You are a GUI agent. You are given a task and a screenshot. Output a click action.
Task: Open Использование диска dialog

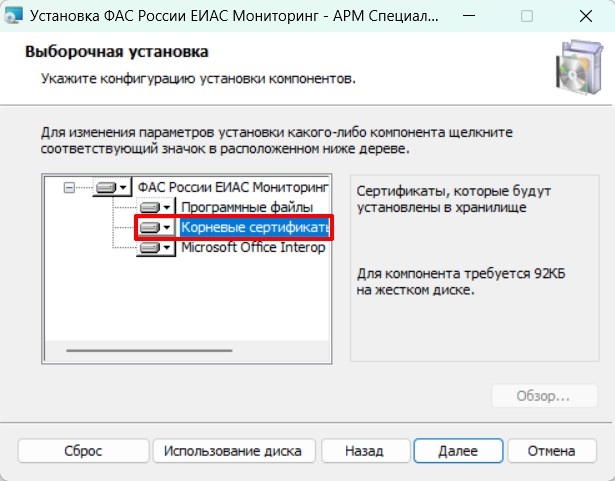(x=233, y=451)
